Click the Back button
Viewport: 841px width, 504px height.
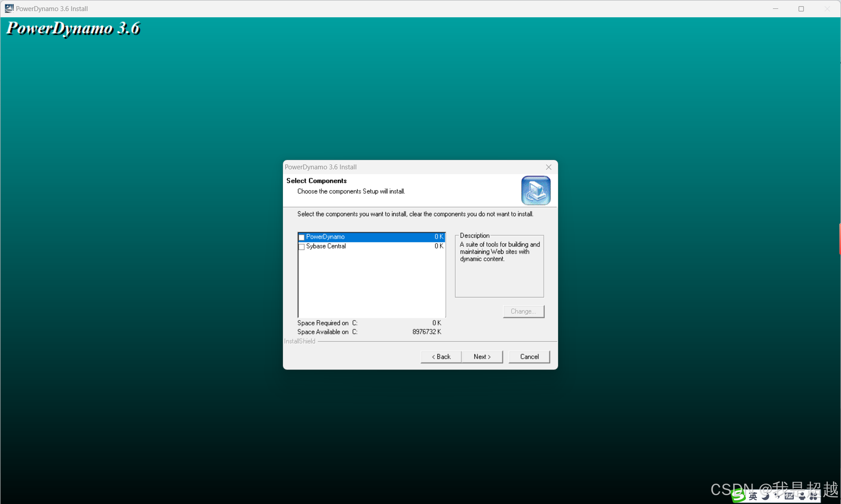click(x=440, y=356)
